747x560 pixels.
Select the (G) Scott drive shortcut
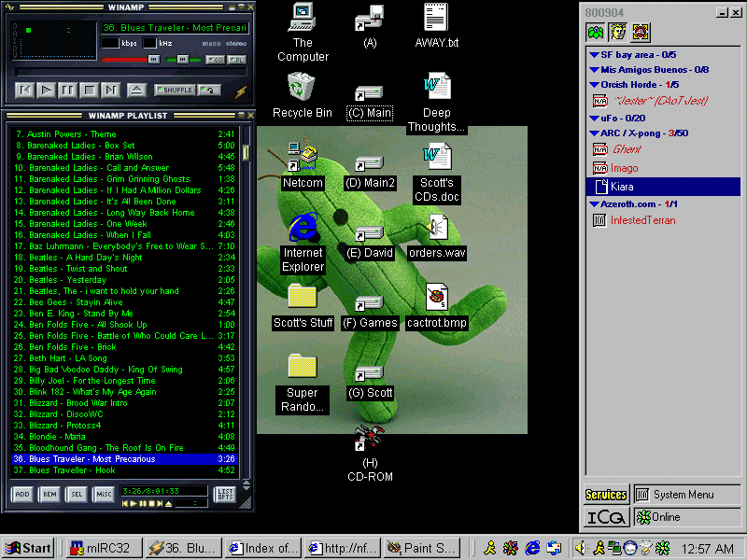pyautogui.click(x=370, y=383)
